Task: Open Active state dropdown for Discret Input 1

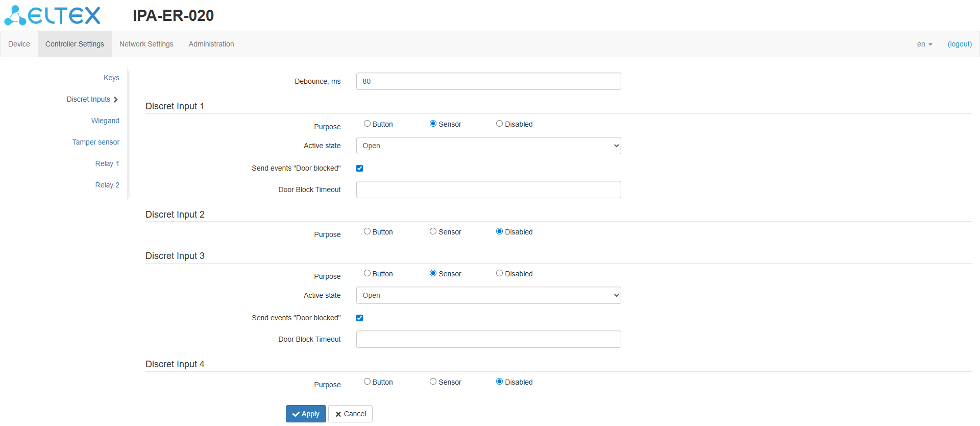Action: [x=488, y=146]
